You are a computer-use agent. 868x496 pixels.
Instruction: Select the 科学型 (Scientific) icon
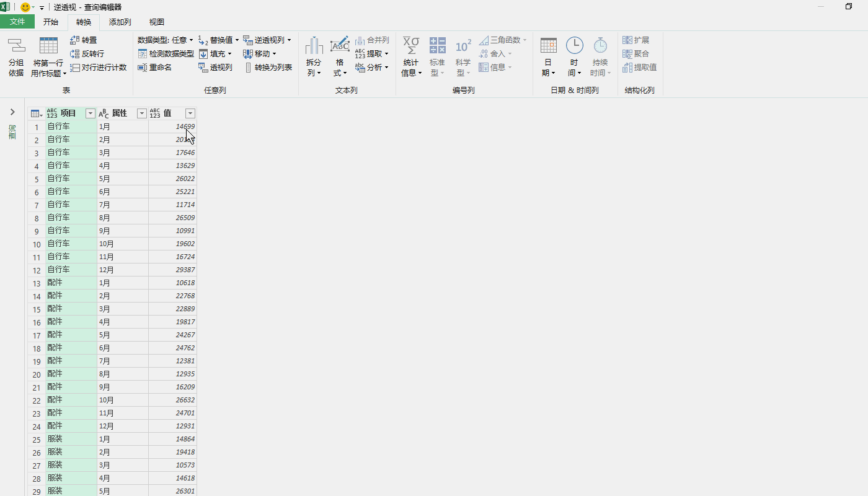pos(463,55)
